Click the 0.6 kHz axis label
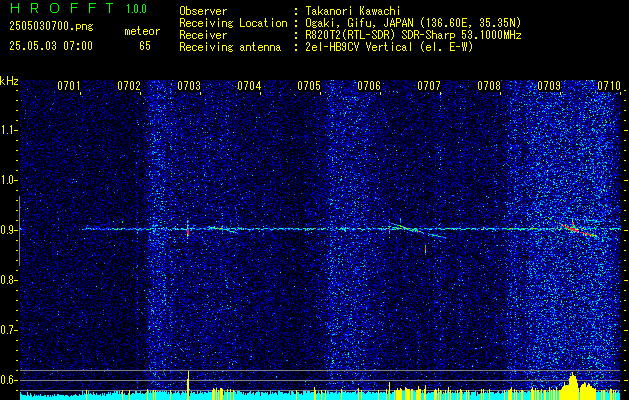The width and height of the screenshot is (629, 400). (9, 380)
